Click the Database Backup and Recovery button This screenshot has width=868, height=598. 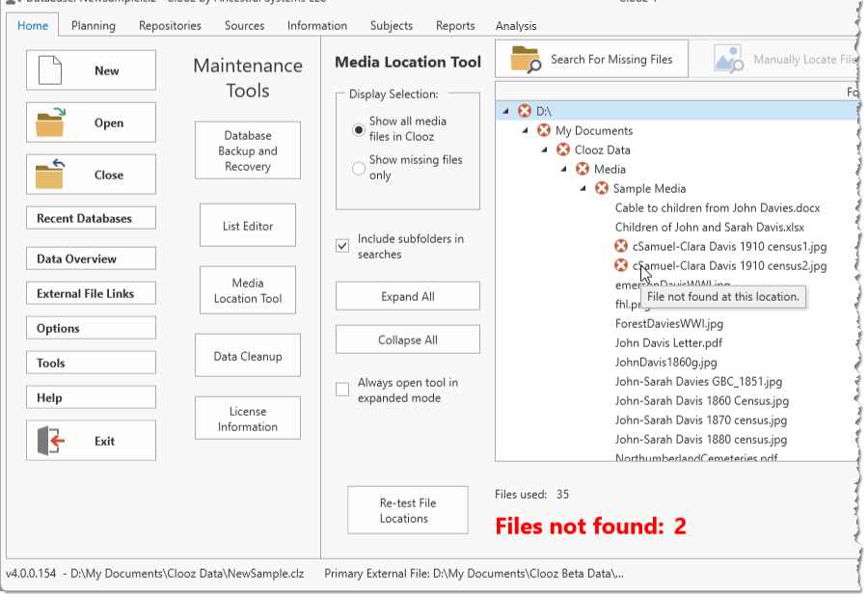coord(248,150)
